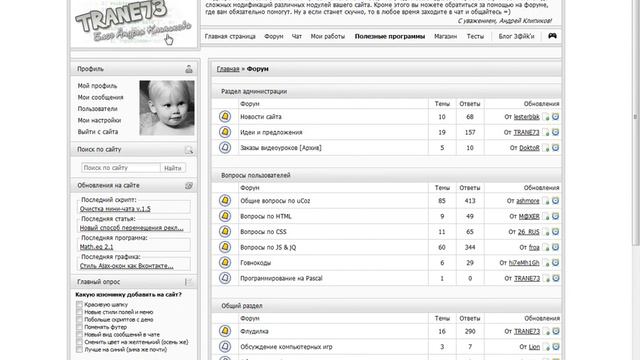
Task: Open user lesterbbk's profile link
Action: pyautogui.click(x=527, y=117)
